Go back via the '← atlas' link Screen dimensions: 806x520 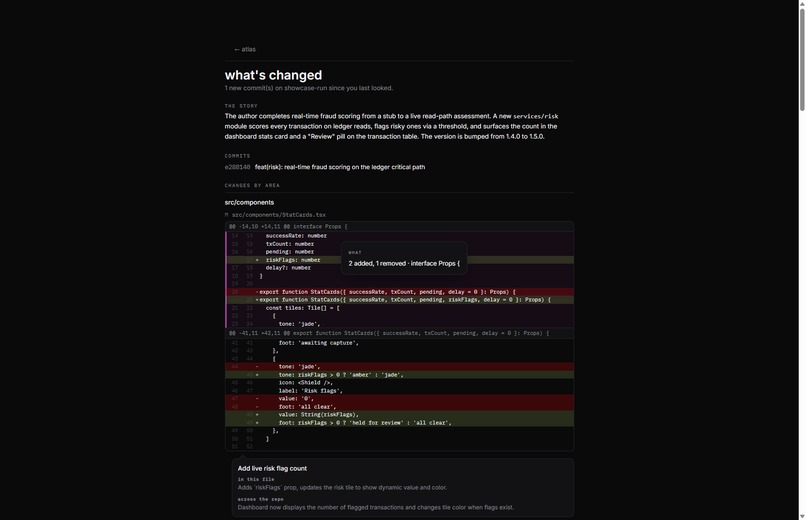point(245,49)
